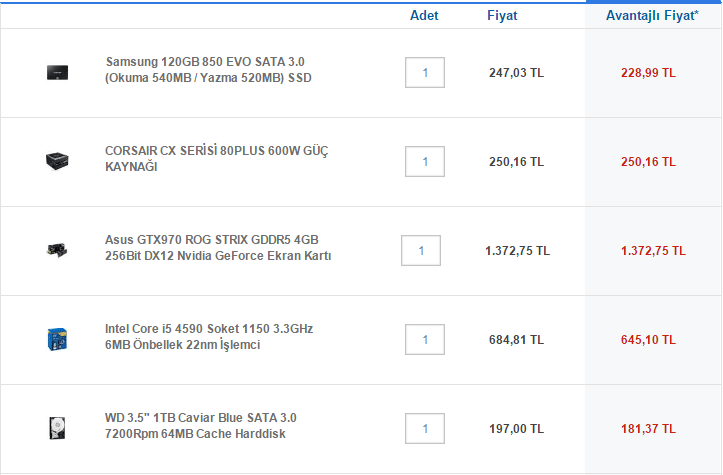This screenshot has width=723, height=475.
Task: Open the WD Caviar Blue harddisk image
Action: click(57, 428)
